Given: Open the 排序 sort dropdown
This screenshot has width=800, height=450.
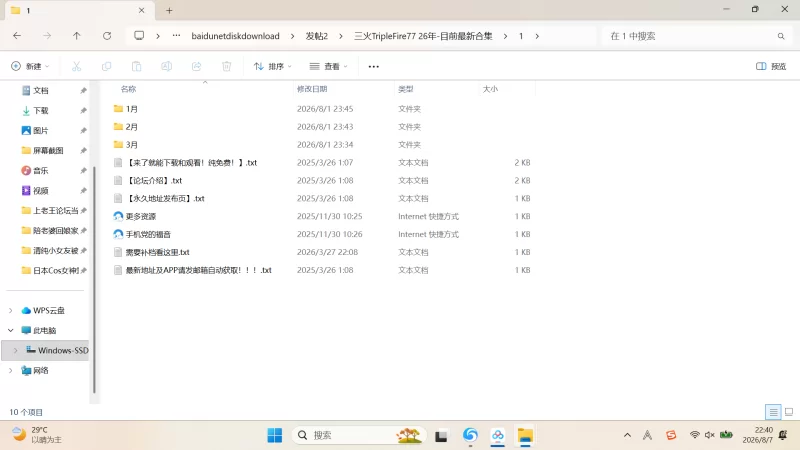Looking at the screenshot, I should click(273, 66).
